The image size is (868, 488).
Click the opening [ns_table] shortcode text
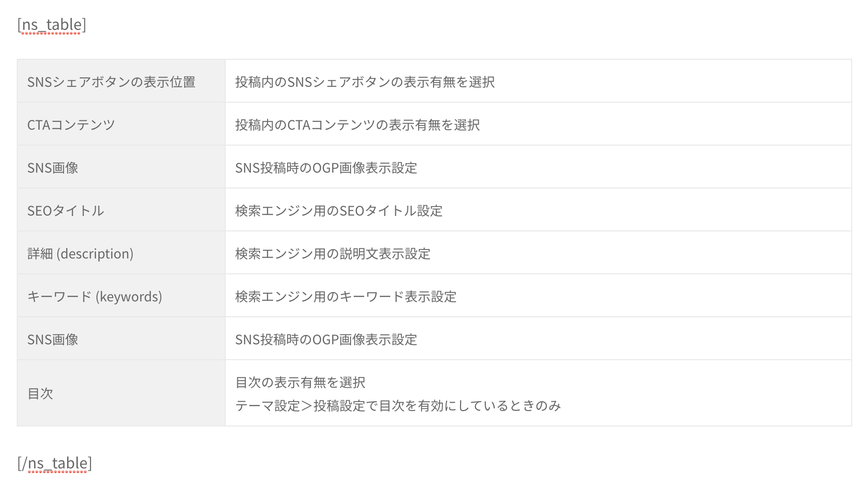[x=51, y=25]
